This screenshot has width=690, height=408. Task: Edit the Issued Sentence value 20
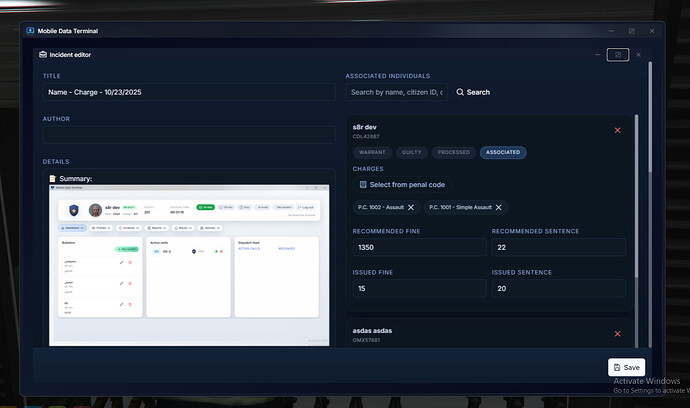pyautogui.click(x=558, y=288)
